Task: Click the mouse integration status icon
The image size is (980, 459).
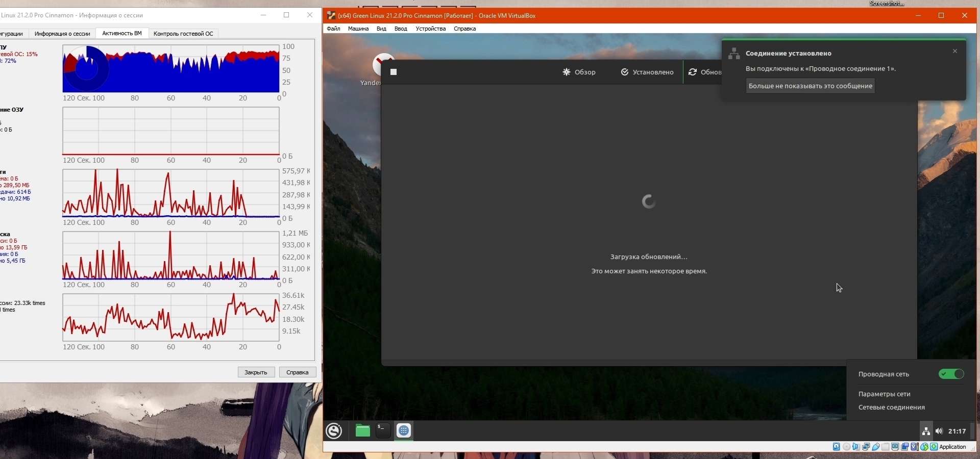Action: point(924,447)
